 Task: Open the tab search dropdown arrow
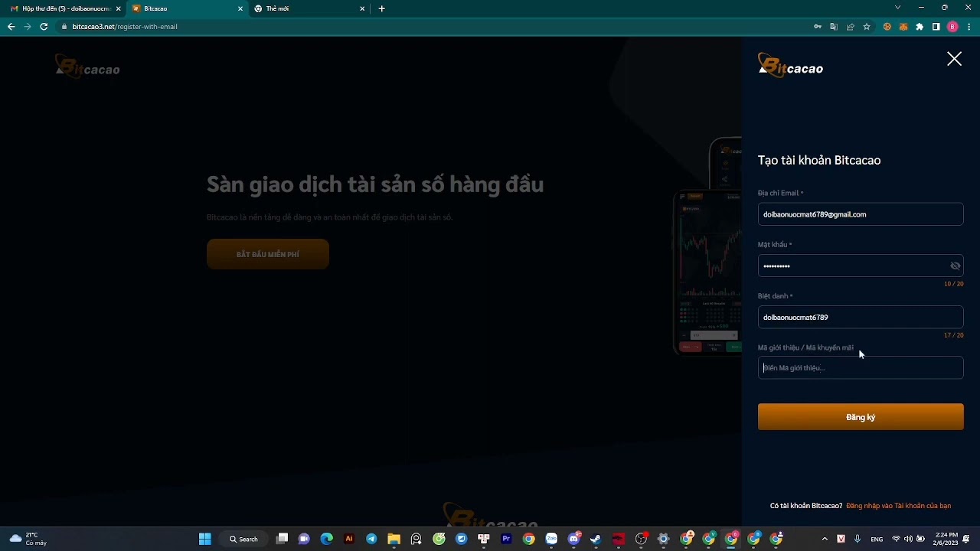point(897,8)
